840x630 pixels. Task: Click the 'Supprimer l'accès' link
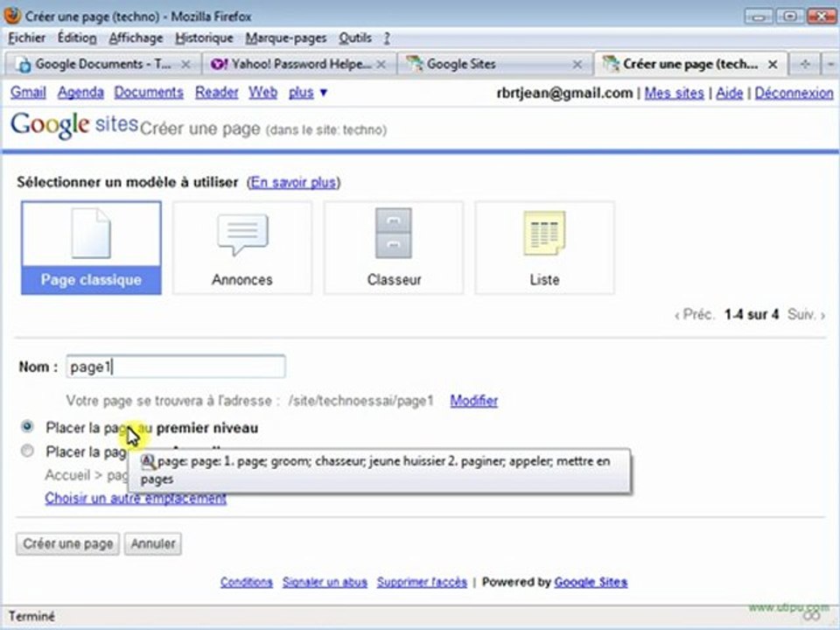(x=422, y=583)
